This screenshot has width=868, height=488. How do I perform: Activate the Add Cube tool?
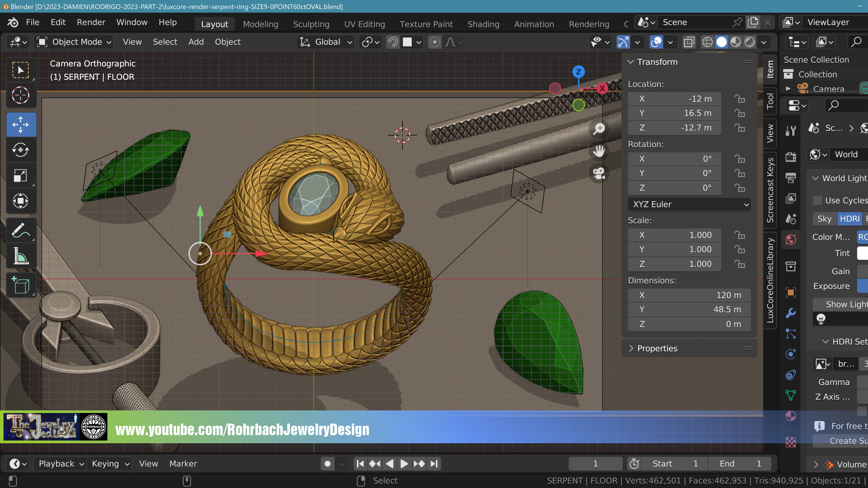pyautogui.click(x=21, y=285)
